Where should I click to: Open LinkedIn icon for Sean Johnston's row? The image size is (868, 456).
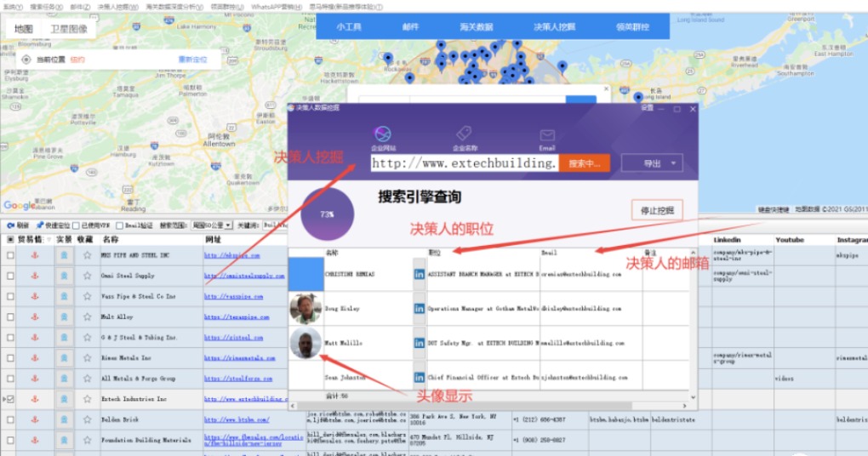coord(419,378)
